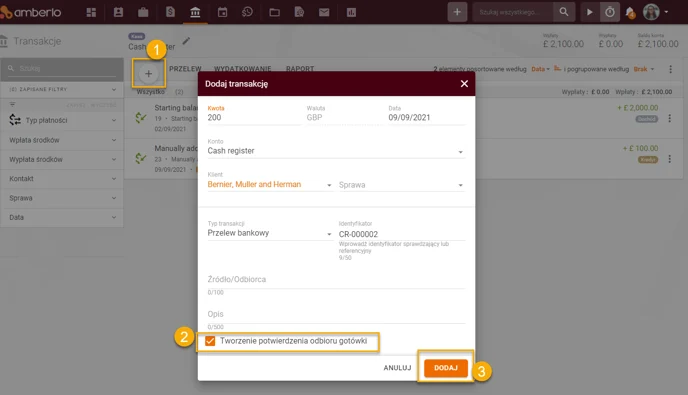This screenshot has width=688, height=395.
Task: Expand Zapisane filtry section
Action: 62,90
